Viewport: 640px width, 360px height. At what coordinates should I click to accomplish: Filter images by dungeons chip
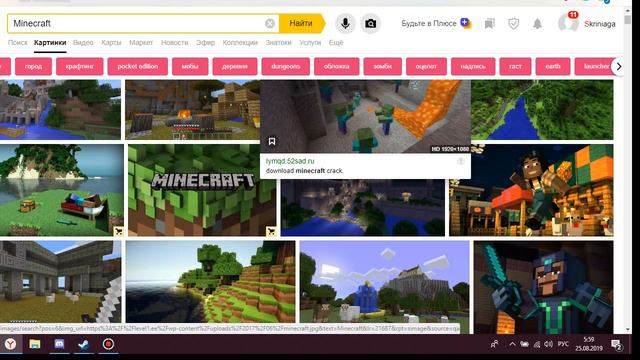tap(285, 67)
